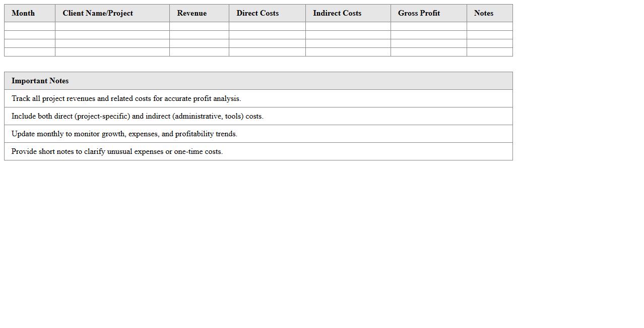Click the note about clarifying unusual expenses
This screenshot has height=328, width=644.
[x=117, y=151]
